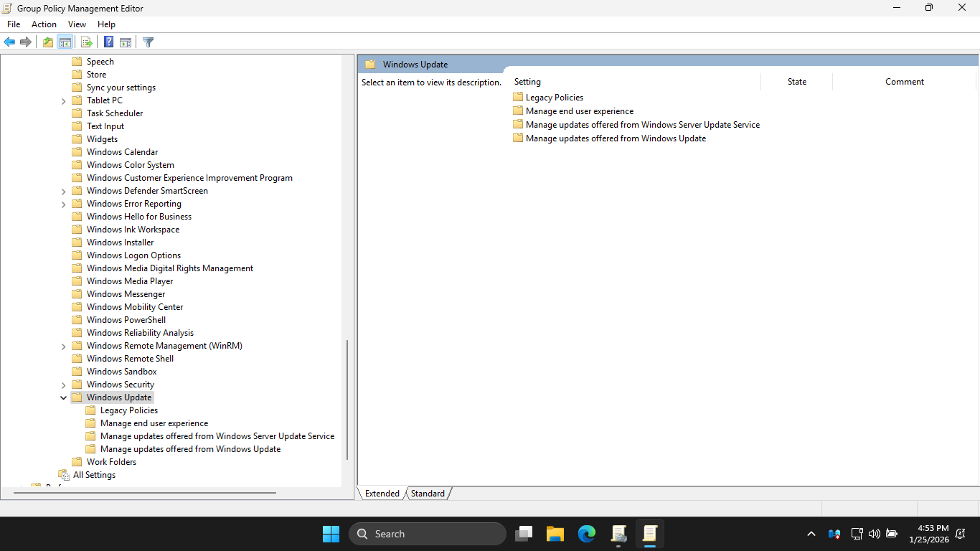This screenshot has height=551, width=980.
Task: Collapse the Windows Update tree node
Action: pyautogui.click(x=64, y=397)
